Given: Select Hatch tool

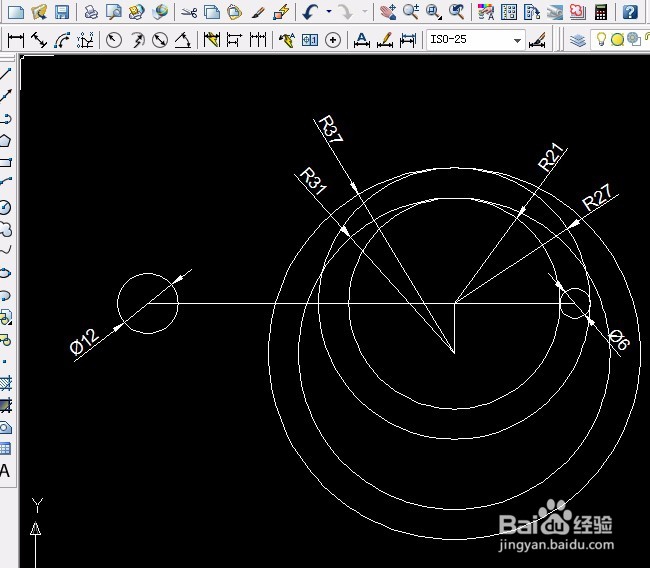Looking at the screenshot, I should coord(6,384).
